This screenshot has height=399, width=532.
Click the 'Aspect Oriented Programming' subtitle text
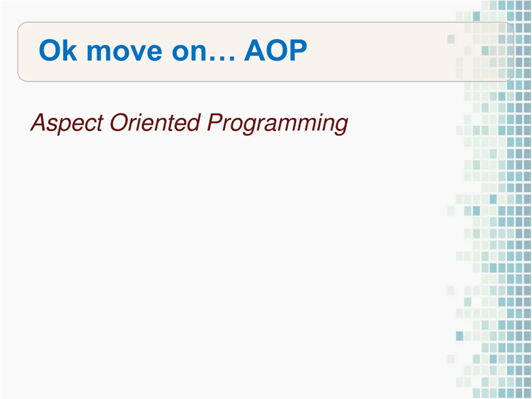pyautogui.click(x=189, y=123)
